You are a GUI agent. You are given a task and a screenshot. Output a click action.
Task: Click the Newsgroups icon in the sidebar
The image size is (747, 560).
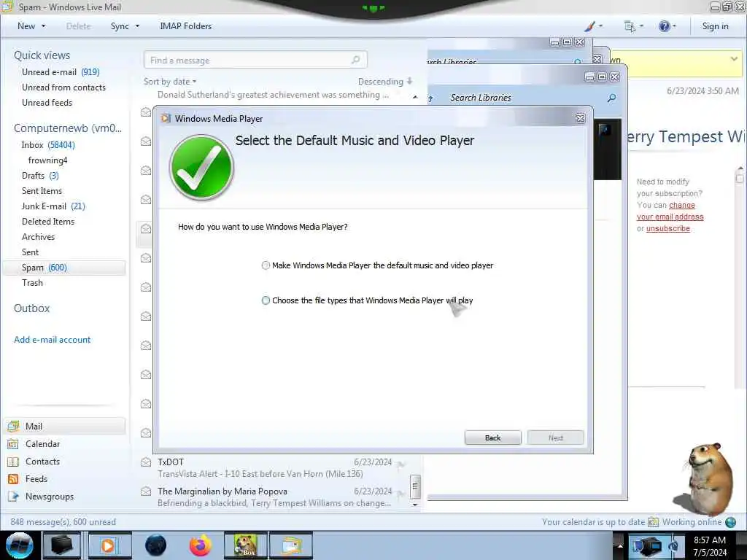click(x=13, y=497)
